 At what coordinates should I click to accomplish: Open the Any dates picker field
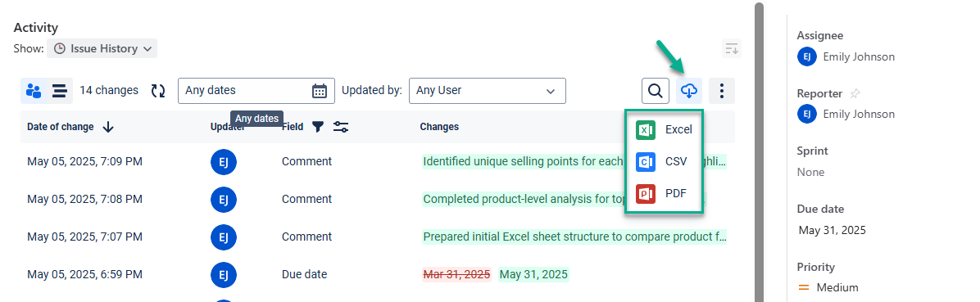256,91
